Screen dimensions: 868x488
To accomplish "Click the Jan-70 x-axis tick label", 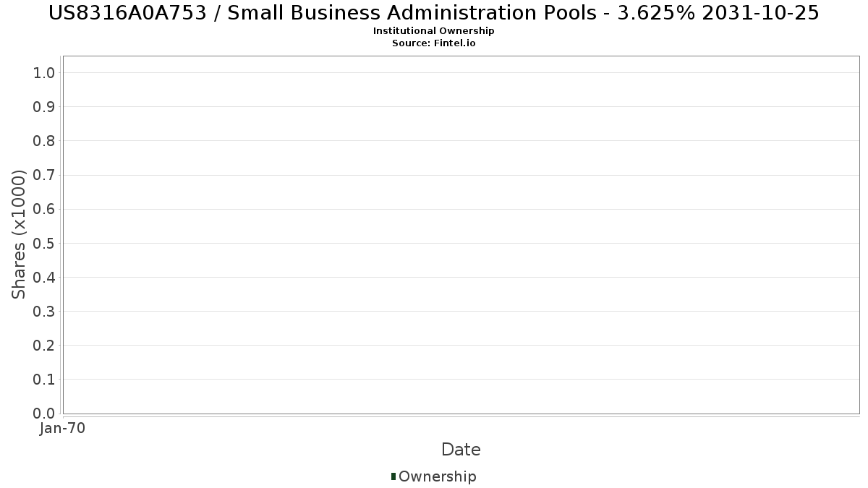I will (x=63, y=428).
